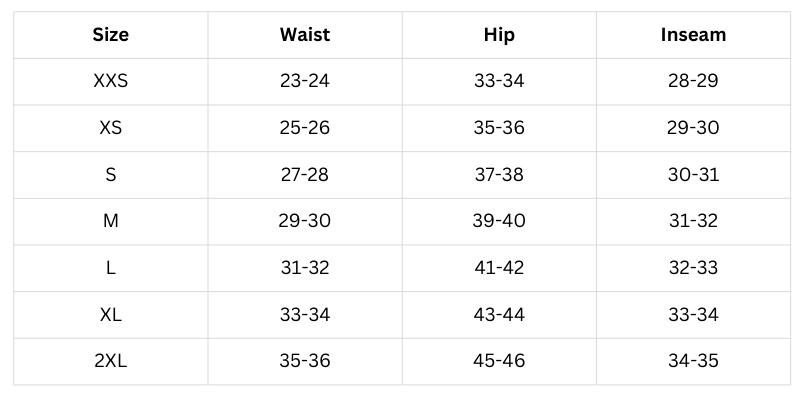This screenshot has width=800, height=400.
Task: Click waist value 23-24 for XXS
Action: [x=305, y=81]
